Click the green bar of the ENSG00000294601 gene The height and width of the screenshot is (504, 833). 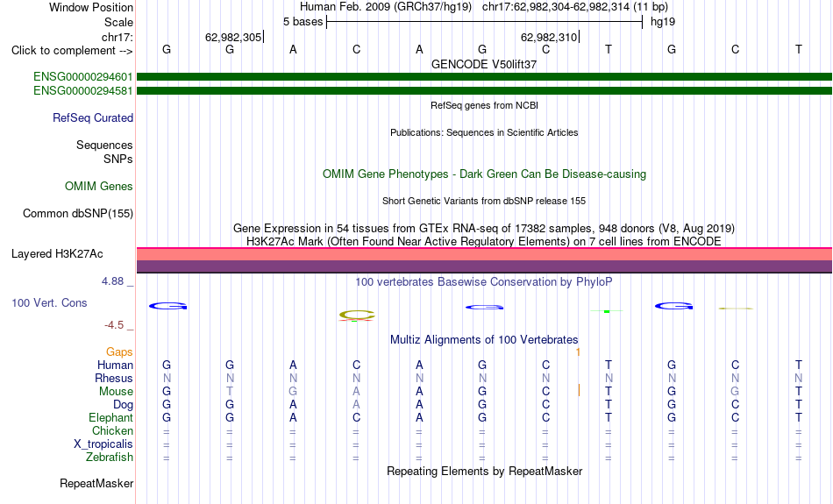click(484, 77)
